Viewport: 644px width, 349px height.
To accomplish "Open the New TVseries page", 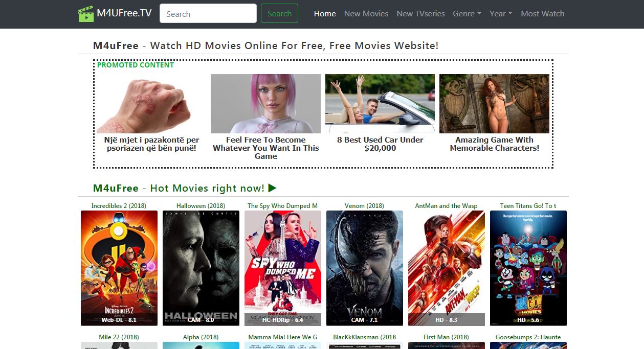I will click(x=420, y=14).
